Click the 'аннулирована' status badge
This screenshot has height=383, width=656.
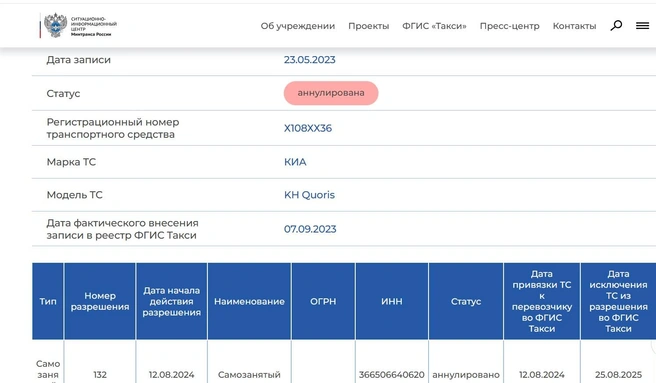tap(331, 93)
